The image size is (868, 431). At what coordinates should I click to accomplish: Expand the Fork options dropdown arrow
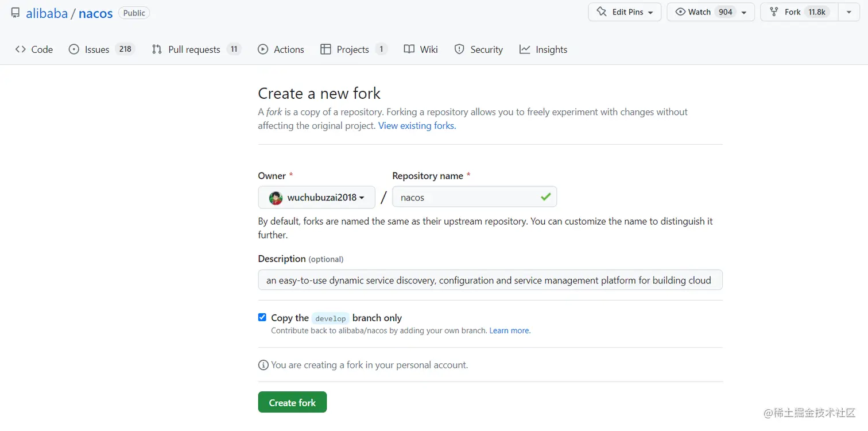[849, 12]
